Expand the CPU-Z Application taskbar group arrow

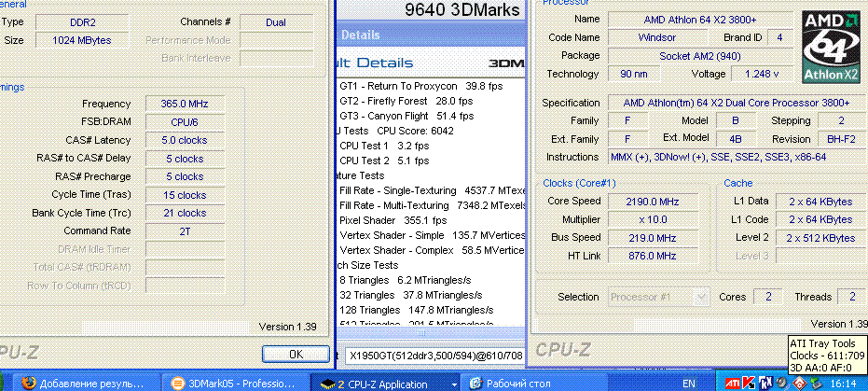click(454, 384)
